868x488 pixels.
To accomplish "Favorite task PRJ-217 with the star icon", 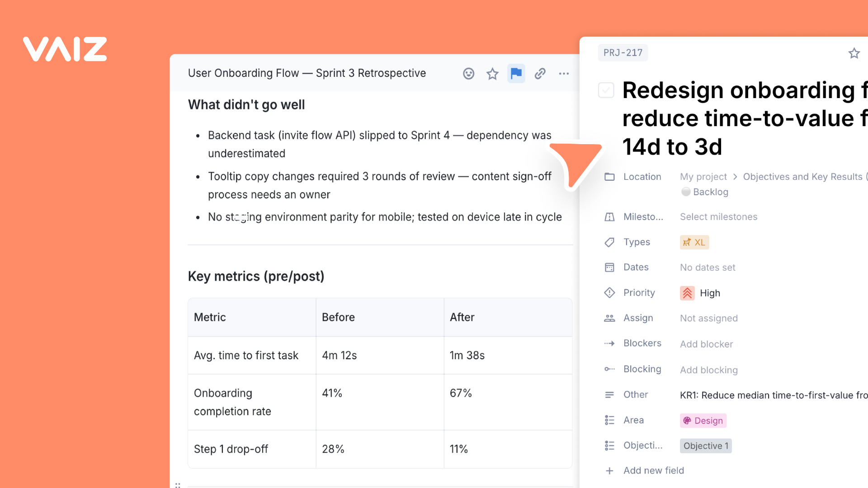I will pyautogui.click(x=854, y=53).
